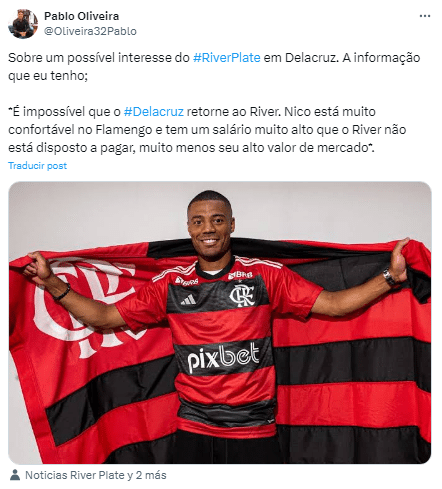Click the tagged people person icon

point(15,475)
